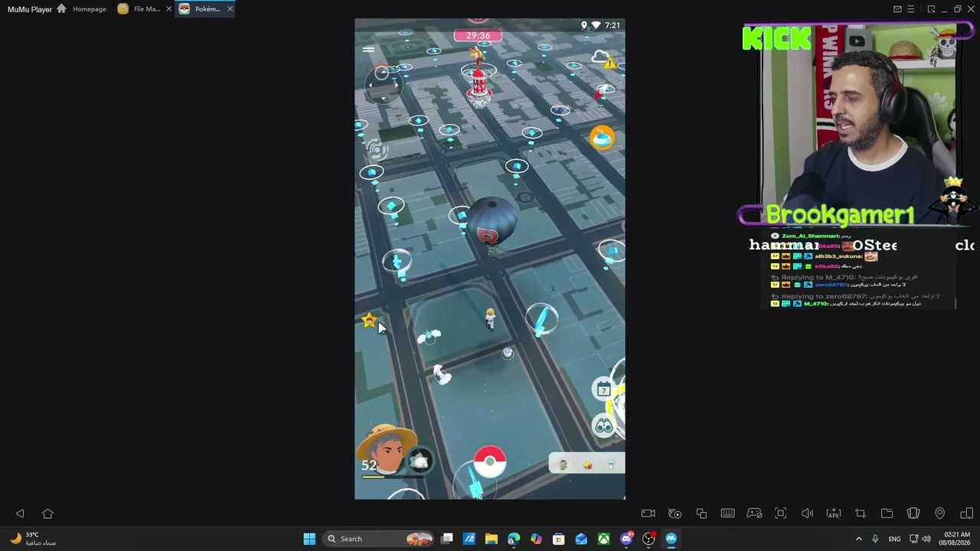
Task: Open the calendar event button
Action: (x=603, y=390)
